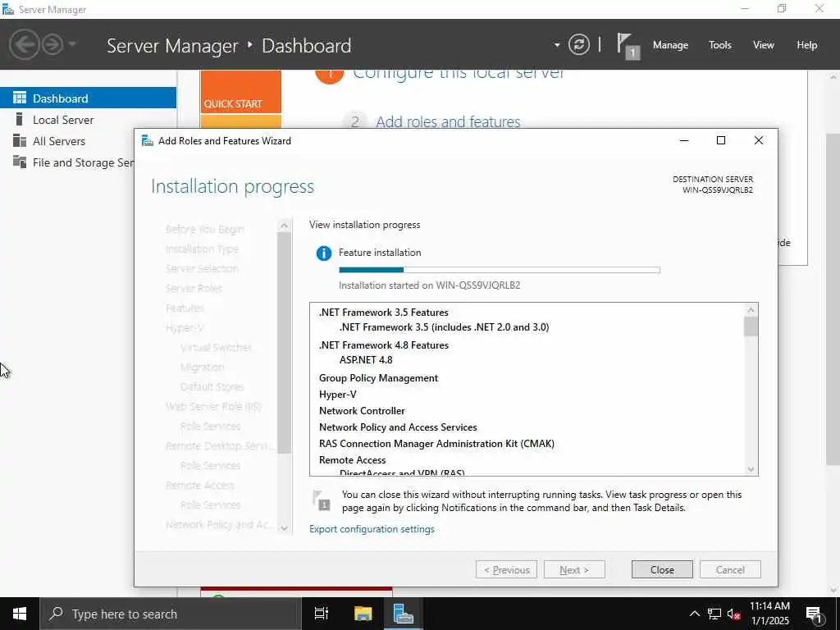Click the network icon in system tray
Image resolution: width=840 pixels, height=630 pixels.
714,614
